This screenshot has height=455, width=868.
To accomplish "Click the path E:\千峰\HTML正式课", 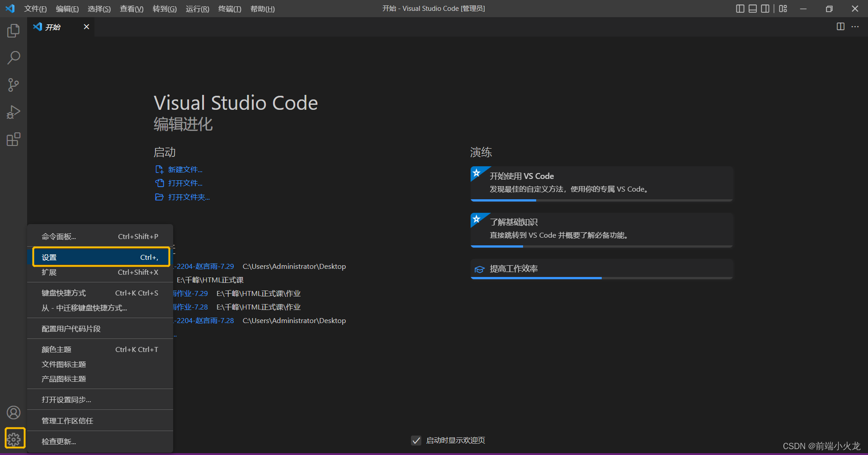I will 210,280.
